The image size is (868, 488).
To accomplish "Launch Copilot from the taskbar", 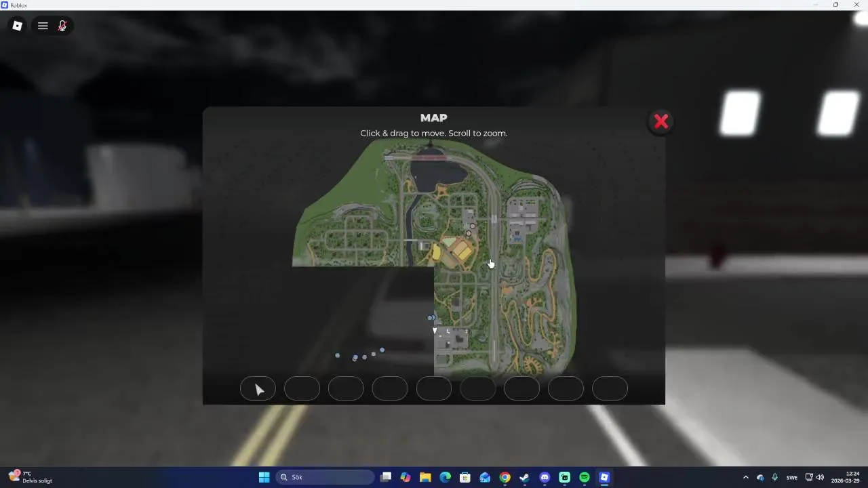I will 406,477.
